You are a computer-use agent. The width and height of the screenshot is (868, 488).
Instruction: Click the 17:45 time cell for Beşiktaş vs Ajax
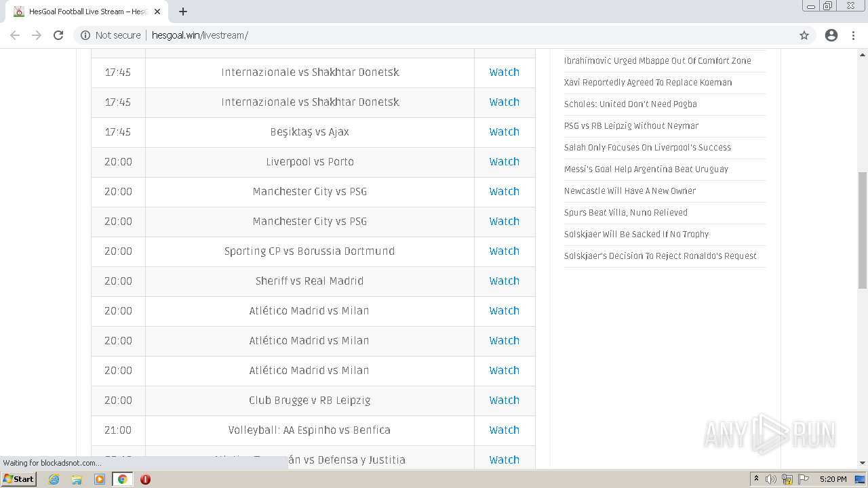click(x=118, y=132)
